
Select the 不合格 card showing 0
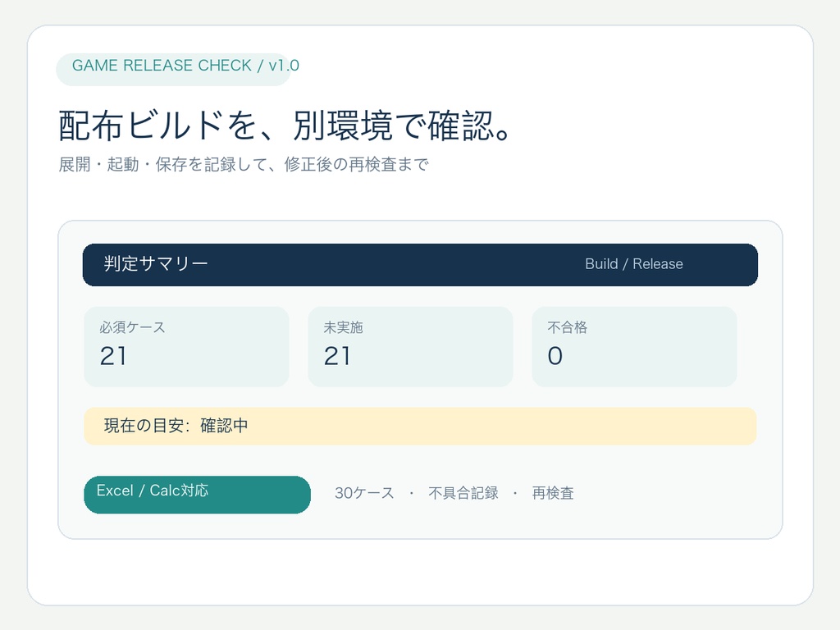point(634,347)
